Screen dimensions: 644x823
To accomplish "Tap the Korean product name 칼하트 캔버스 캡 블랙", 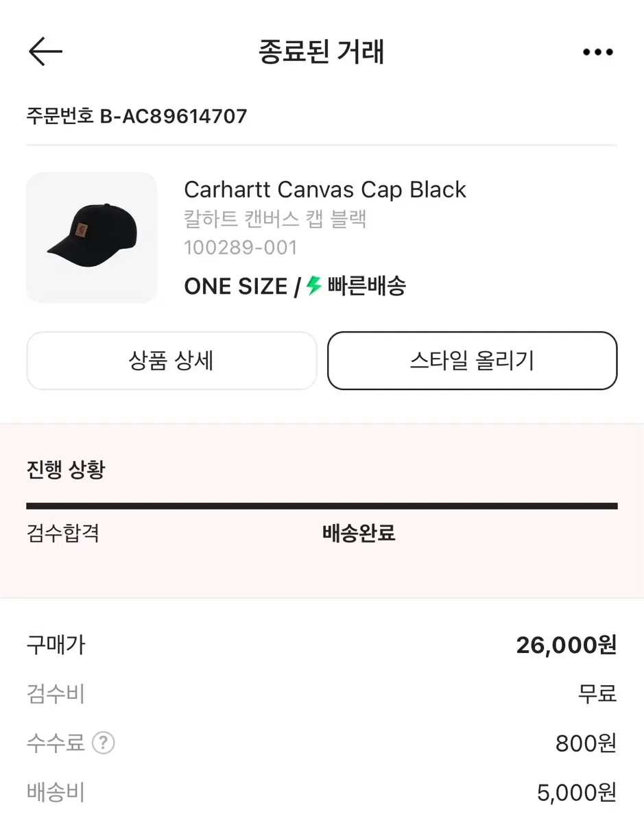I will [x=276, y=219].
